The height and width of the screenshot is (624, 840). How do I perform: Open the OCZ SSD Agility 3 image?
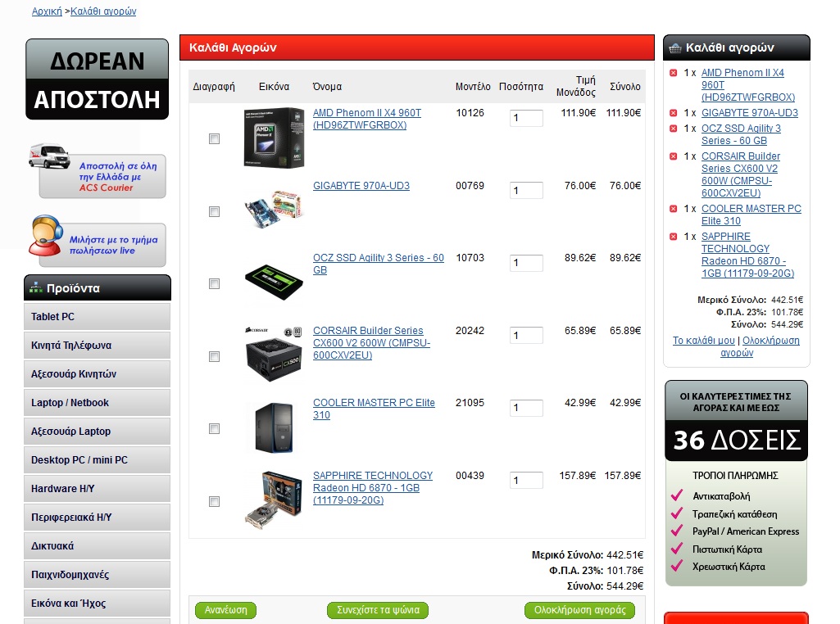pyautogui.click(x=274, y=282)
